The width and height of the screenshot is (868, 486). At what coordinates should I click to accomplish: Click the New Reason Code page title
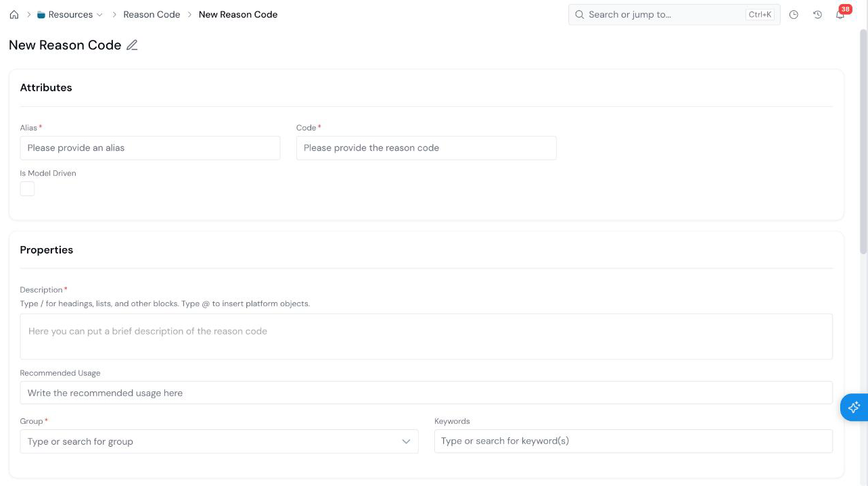coord(65,45)
